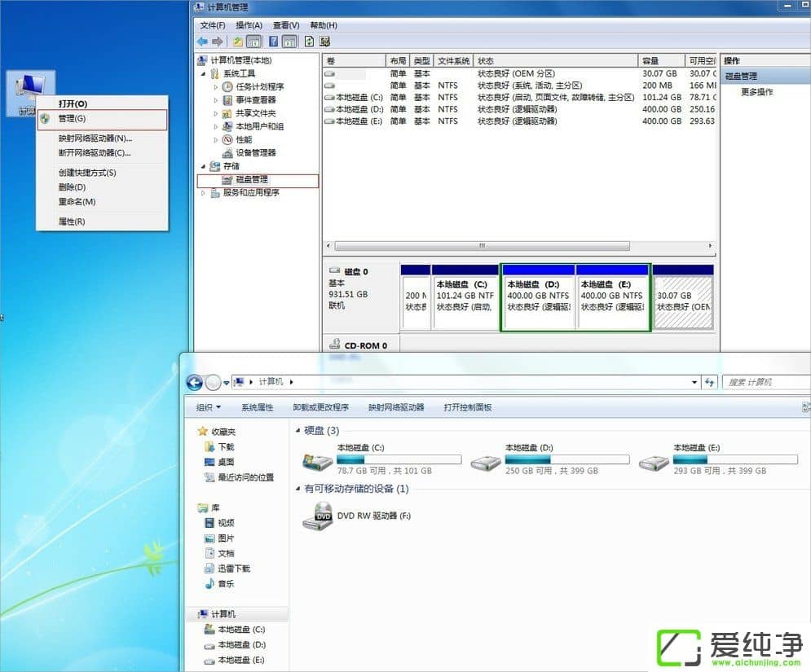
Task: Click the Back arrow on the console toolbar
Action: 201,41
